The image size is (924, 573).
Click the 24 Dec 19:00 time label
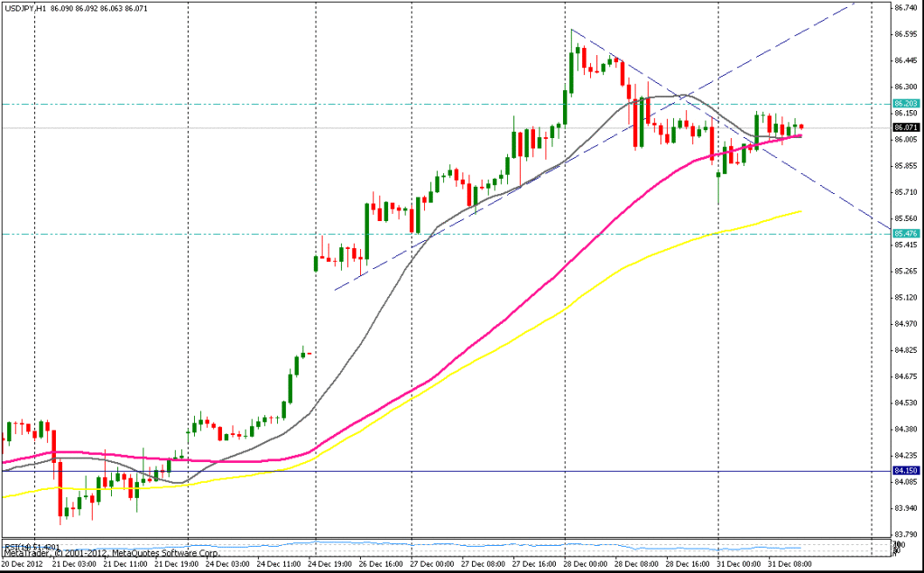[330, 563]
